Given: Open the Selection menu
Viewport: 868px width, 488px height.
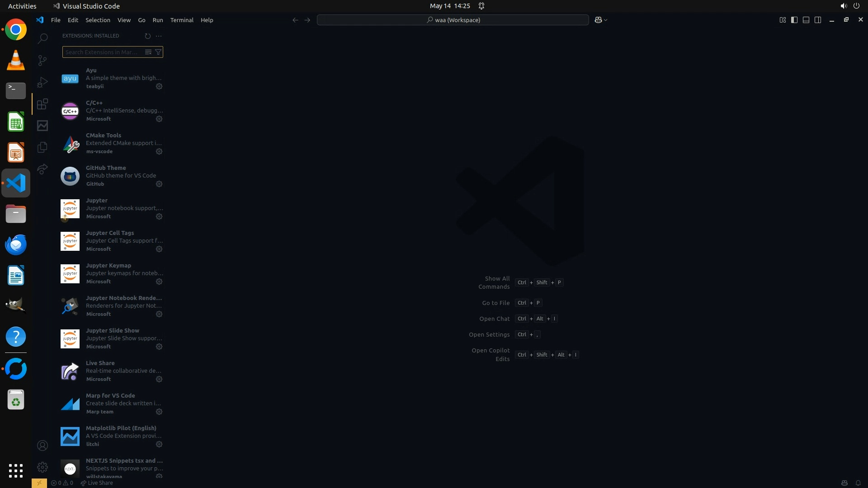Looking at the screenshot, I should click(98, 20).
